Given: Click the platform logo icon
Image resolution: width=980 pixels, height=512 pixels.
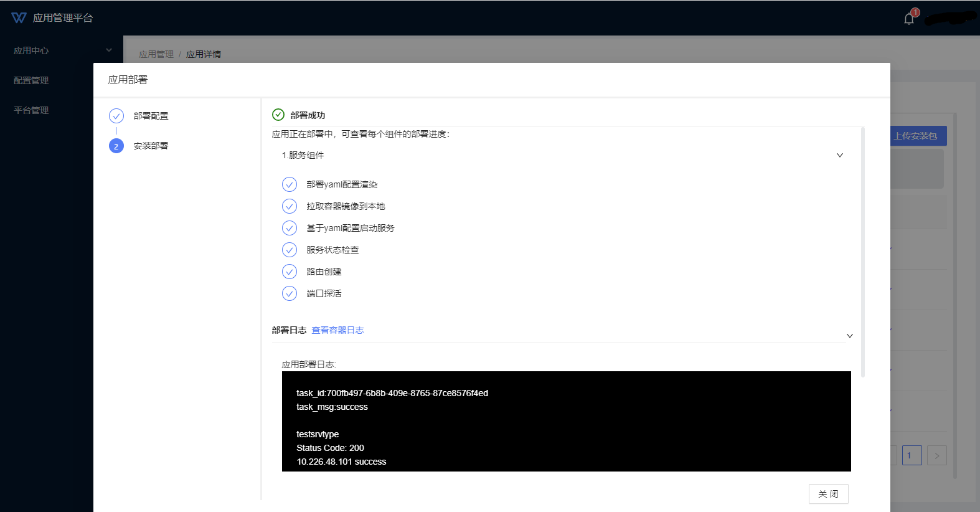Looking at the screenshot, I should pyautogui.click(x=19, y=18).
